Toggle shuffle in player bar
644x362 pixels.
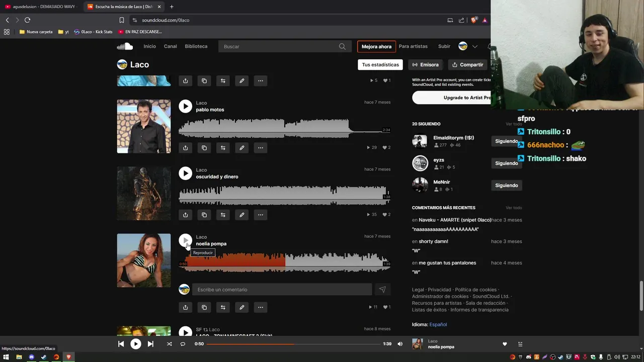point(169,344)
